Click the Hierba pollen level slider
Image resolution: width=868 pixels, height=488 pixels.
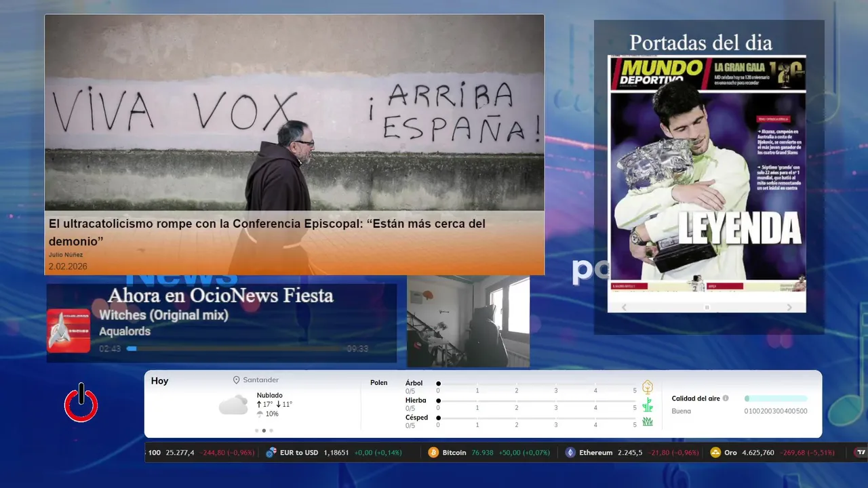(537, 401)
